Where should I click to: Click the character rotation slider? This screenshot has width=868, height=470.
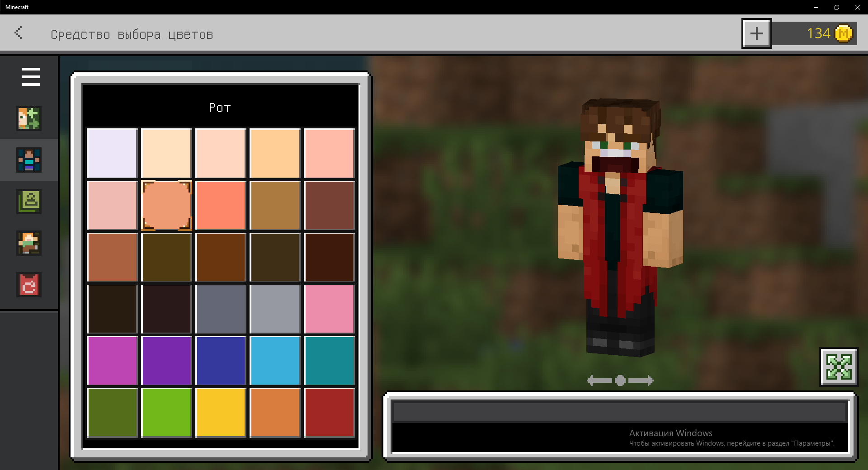[620, 381]
